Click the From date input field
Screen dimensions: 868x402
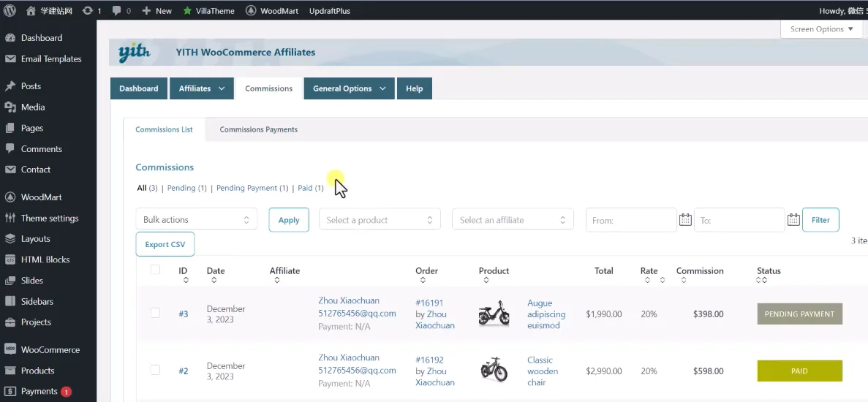tap(631, 219)
